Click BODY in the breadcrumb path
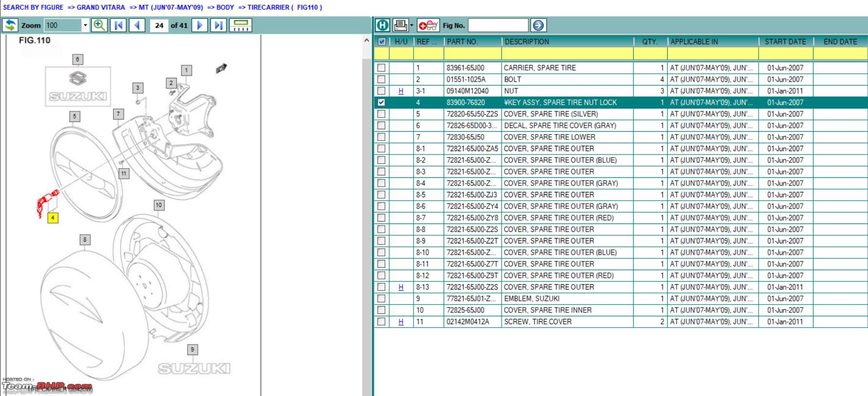Image resolution: width=868 pixels, height=396 pixels. [x=225, y=7]
